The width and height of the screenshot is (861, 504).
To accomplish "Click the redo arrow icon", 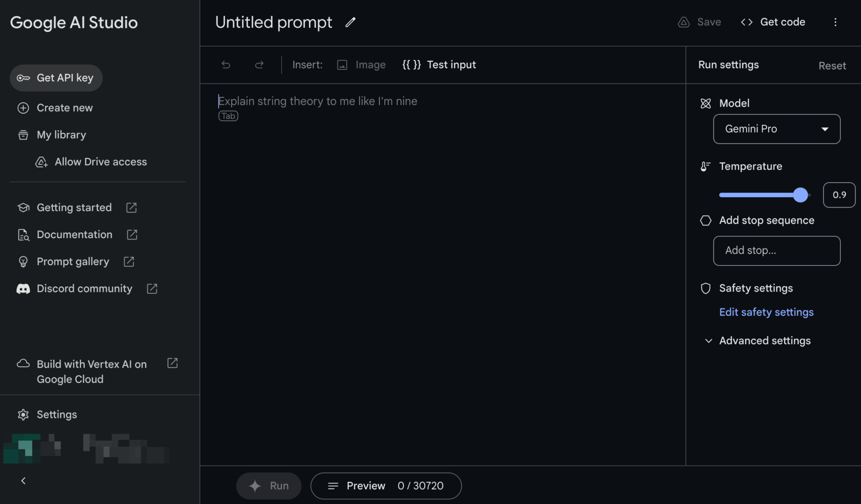I will (259, 65).
